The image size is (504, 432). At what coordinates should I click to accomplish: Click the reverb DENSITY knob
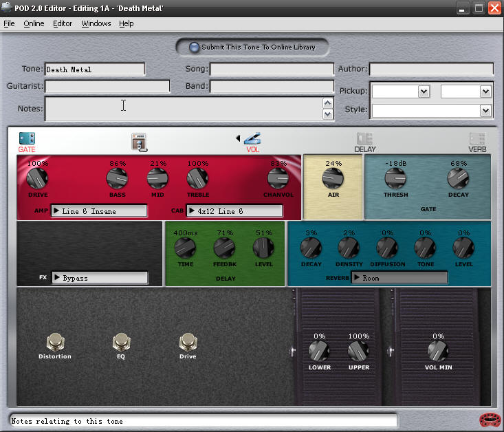coord(349,248)
